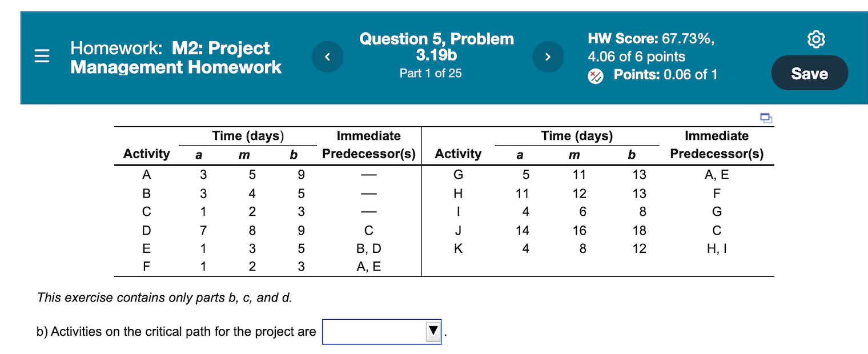
Task: Click the scored question status icon beside Points
Action: click(594, 75)
